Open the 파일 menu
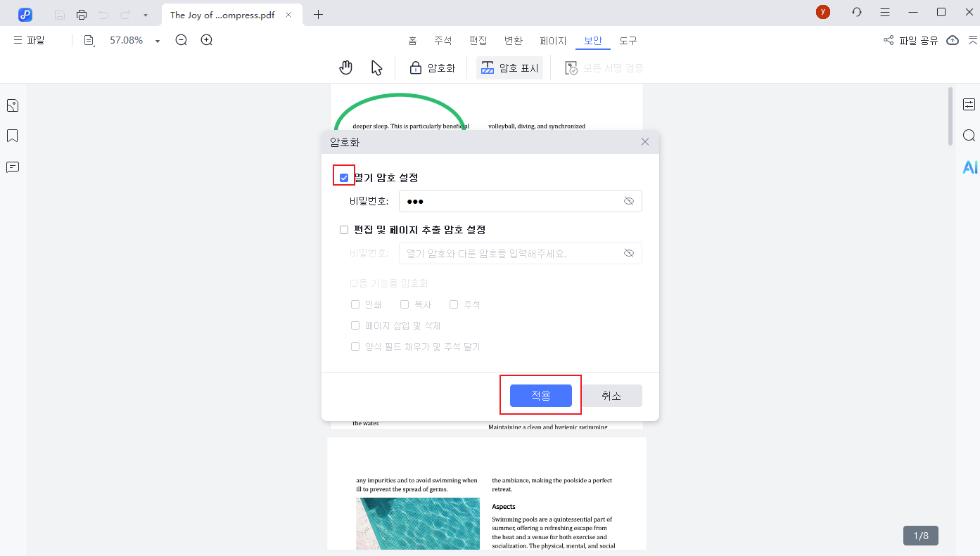 [x=29, y=40]
